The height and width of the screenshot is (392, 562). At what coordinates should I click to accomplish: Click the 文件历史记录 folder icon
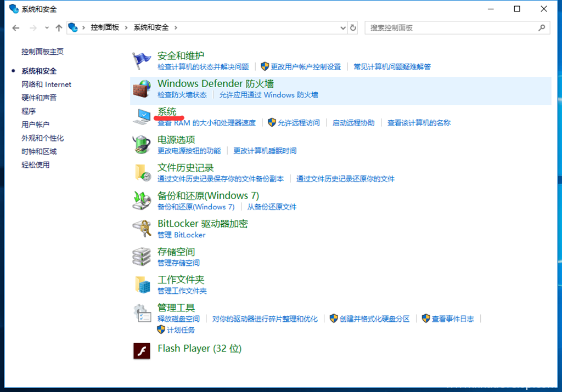pyautogui.click(x=142, y=173)
